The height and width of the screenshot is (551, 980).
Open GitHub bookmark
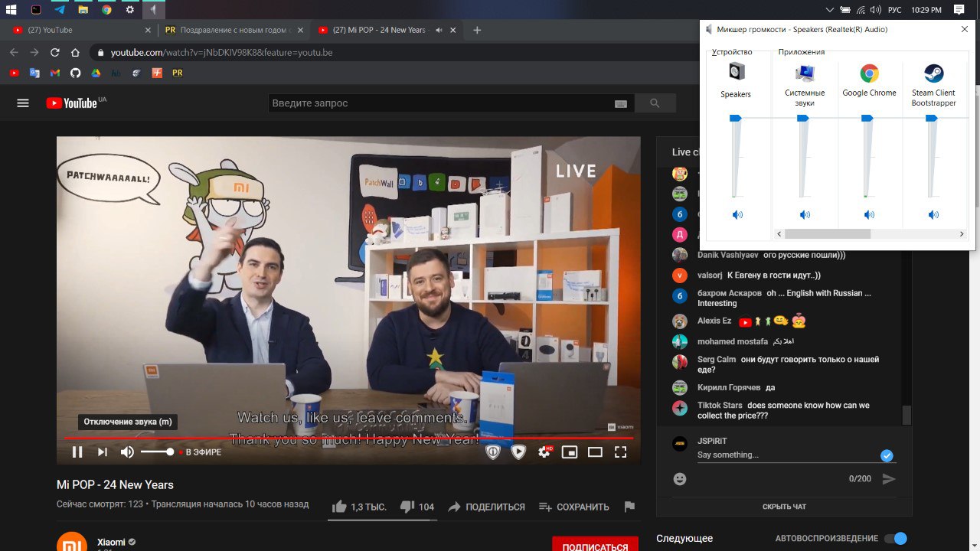75,73
